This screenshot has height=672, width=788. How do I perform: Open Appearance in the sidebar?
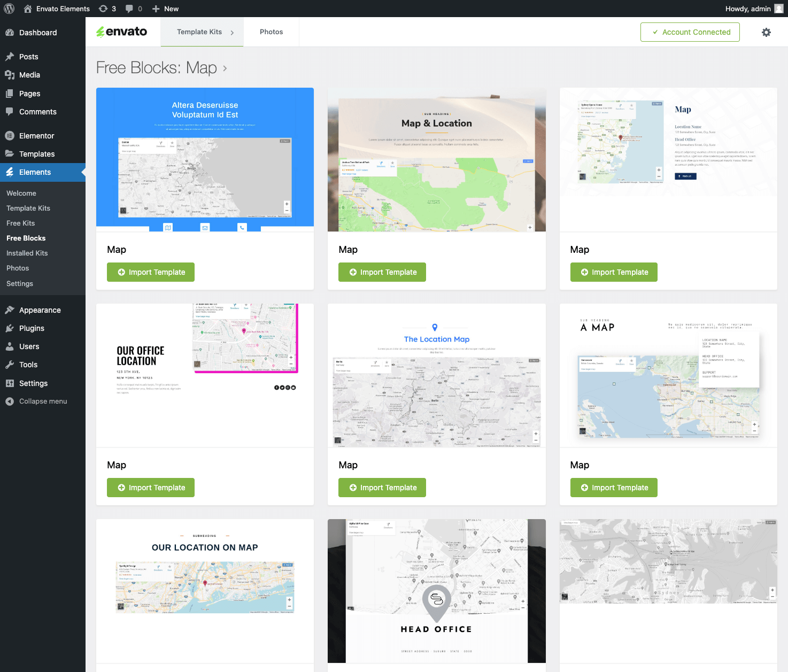point(43,310)
